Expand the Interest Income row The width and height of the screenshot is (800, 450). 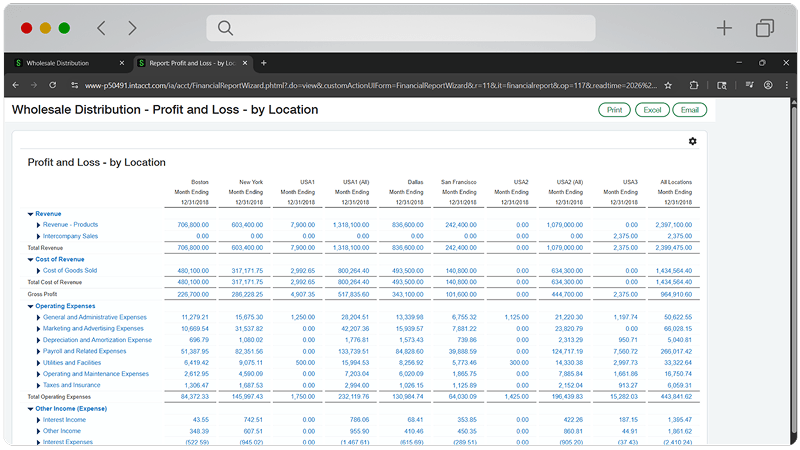pyautogui.click(x=38, y=420)
